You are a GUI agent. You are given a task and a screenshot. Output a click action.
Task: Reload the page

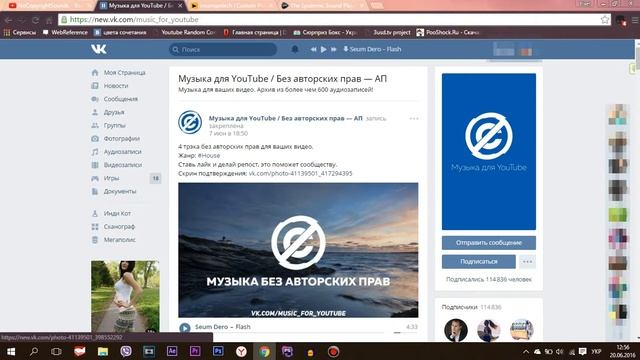pos(36,20)
